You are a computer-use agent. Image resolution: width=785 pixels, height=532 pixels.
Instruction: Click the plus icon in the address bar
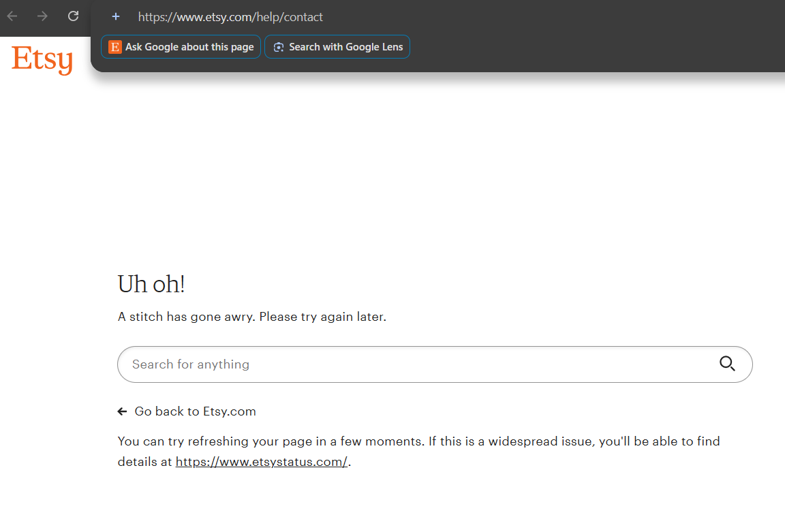tap(116, 16)
